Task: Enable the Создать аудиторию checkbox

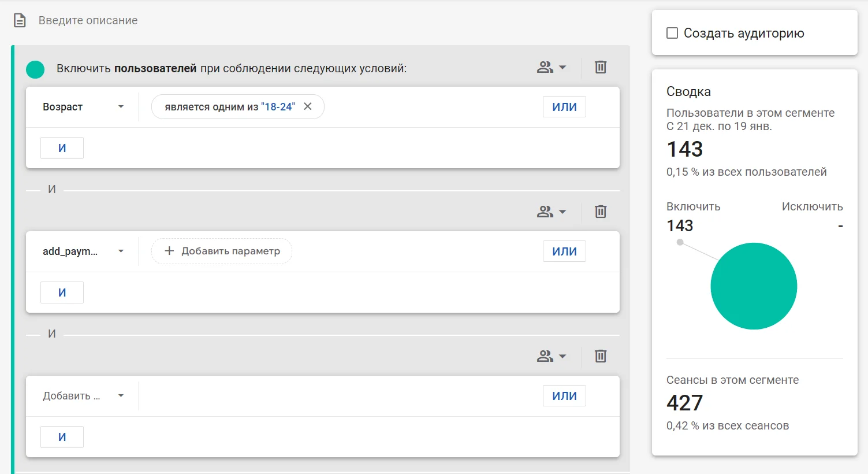Action: [672, 33]
